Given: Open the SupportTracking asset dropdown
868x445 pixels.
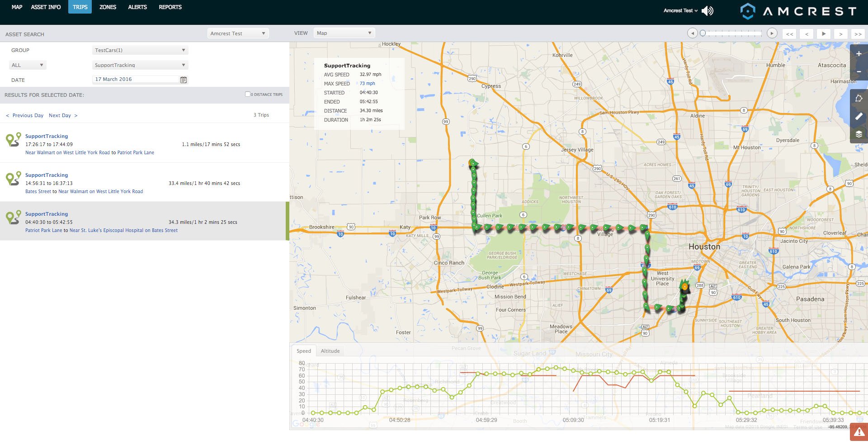Looking at the screenshot, I should [x=140, y=65].
